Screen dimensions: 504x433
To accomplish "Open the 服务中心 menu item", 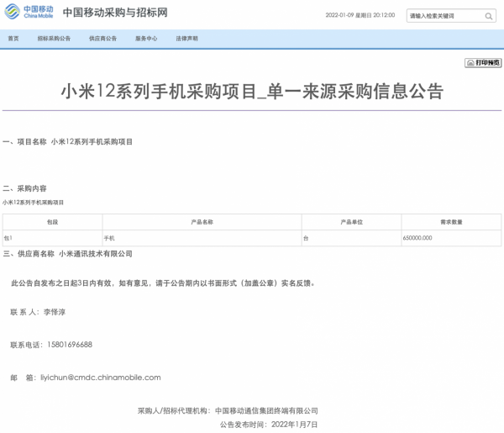I will (146, 39).
